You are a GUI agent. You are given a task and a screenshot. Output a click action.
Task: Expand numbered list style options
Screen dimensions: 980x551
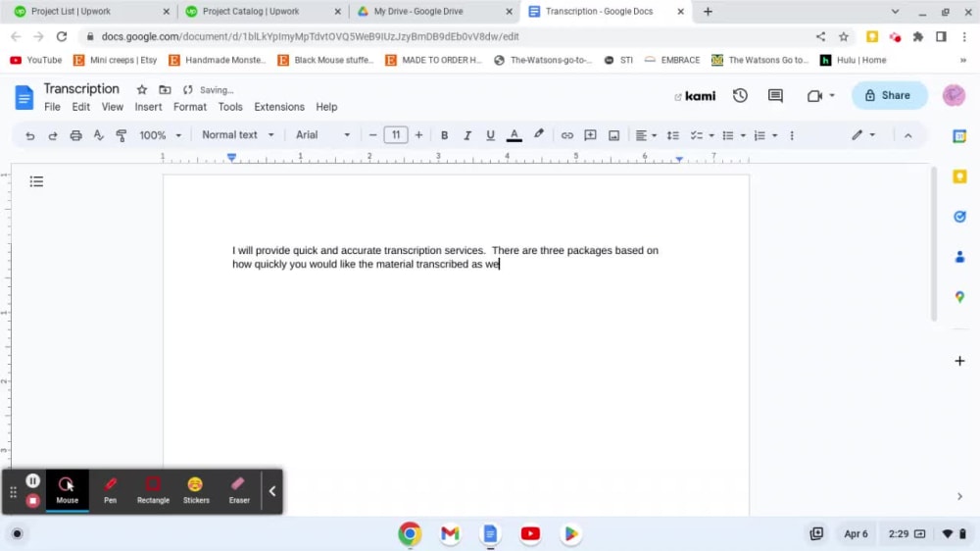[x=775, y=135]
